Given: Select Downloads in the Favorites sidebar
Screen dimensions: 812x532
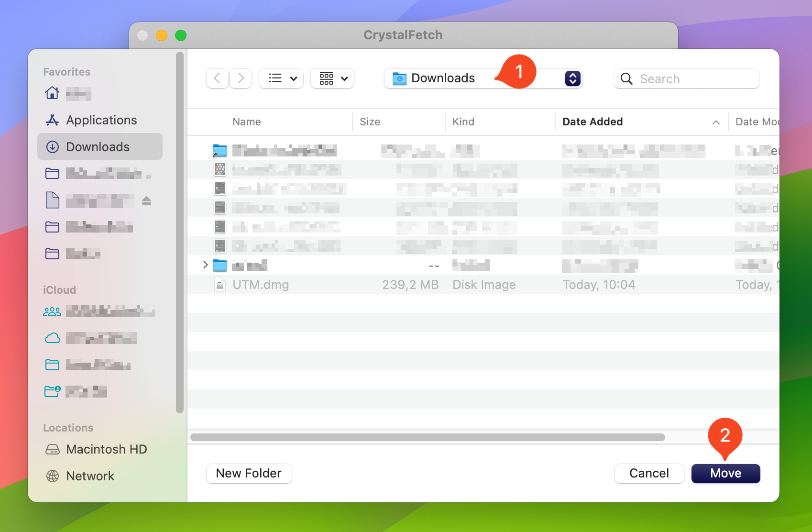Looking at the screenshot, I should pos(100,147).
